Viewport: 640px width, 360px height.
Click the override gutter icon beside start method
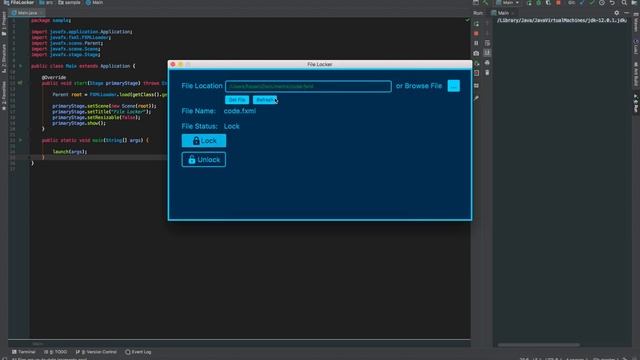pyautogui.click(x=20, y=83)
